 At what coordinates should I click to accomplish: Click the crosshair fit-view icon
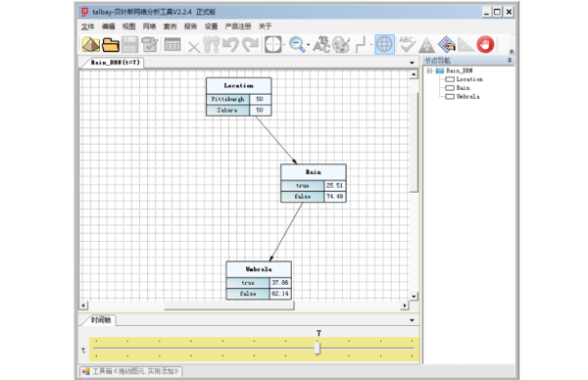pyautogui.click(x=272, y=45)
